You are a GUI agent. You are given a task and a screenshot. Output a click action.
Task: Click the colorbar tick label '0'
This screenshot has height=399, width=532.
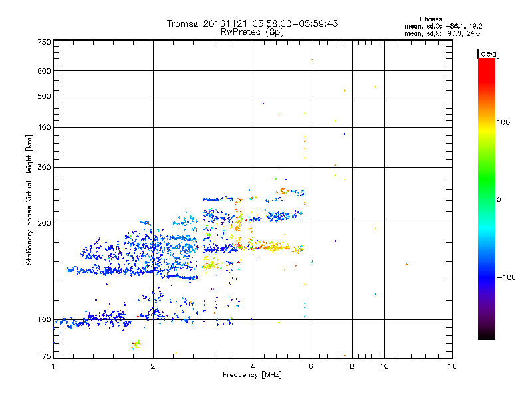point(499,200)
